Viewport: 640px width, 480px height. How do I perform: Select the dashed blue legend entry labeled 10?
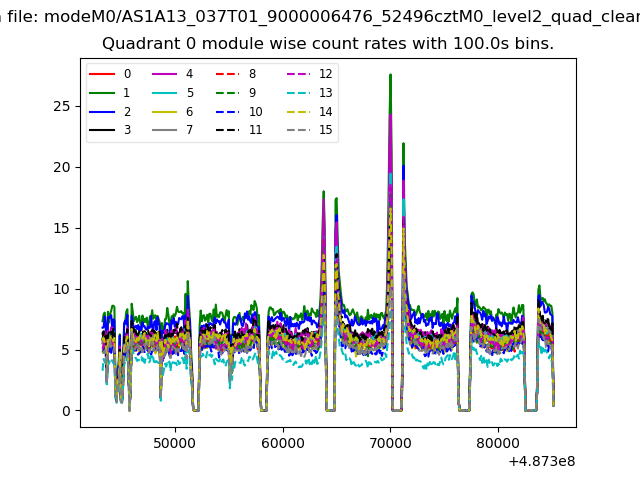coord(228,112)
